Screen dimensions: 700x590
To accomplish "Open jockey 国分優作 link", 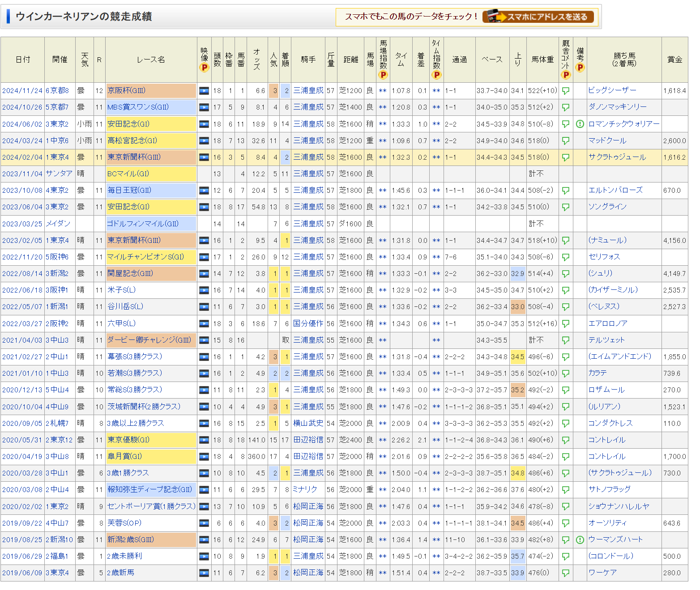I will coord(308,323).
